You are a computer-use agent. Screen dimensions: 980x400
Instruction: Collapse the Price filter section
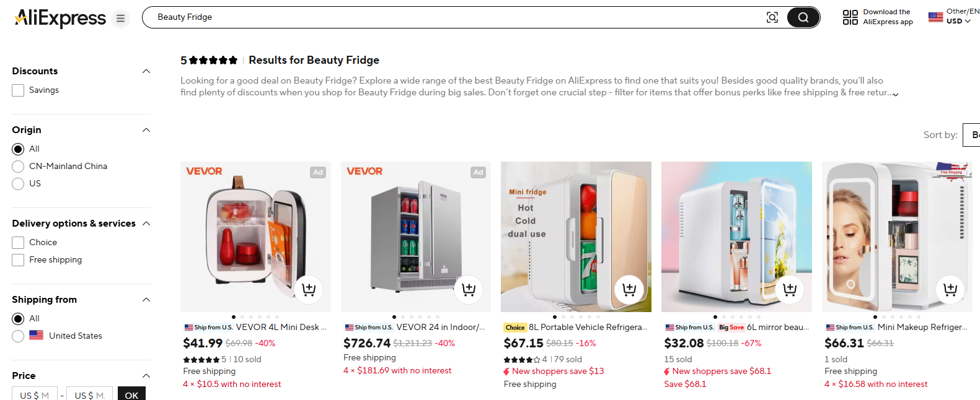coord(146,376)
